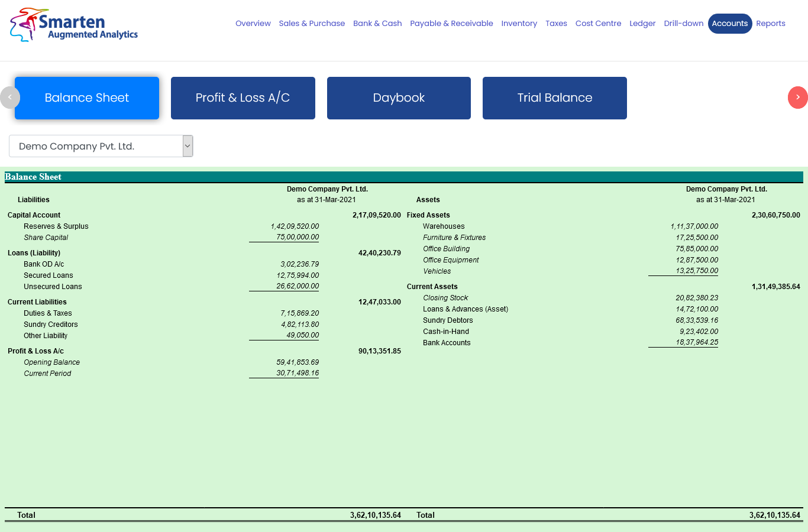Viewport: 808px width, 532px height.
Task: Open the company selector dropdown arrow
Action: coord(188,146)
